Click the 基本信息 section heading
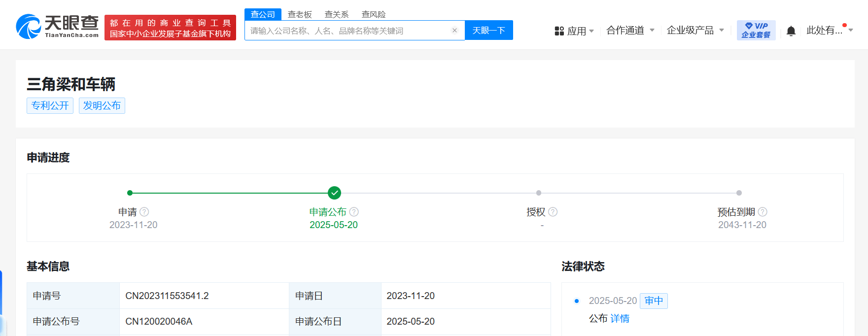 pos(48,267)
